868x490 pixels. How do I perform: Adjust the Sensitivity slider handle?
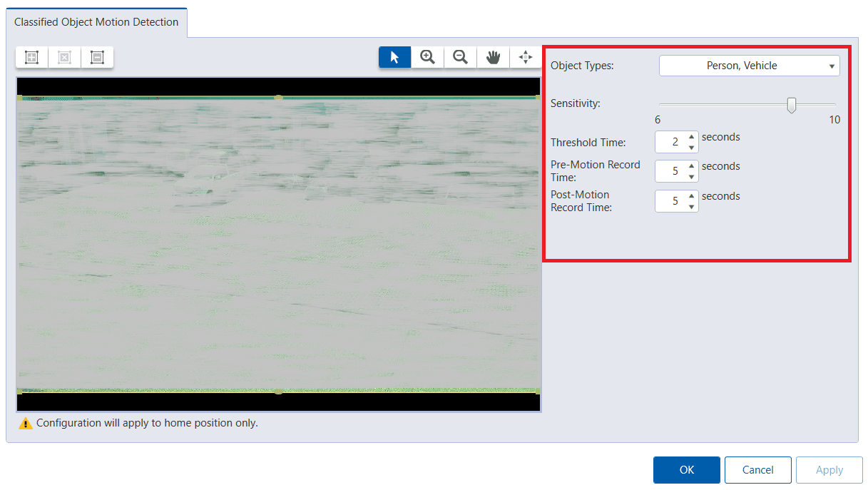tap(791, 104)
